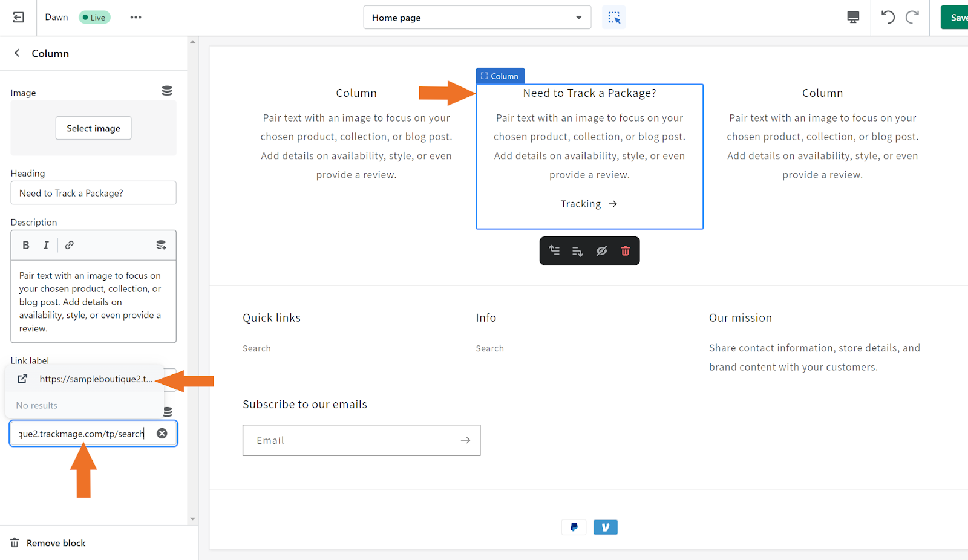Click the Heading input field
The height and width of the screenshot is (560, 968).
94,193
